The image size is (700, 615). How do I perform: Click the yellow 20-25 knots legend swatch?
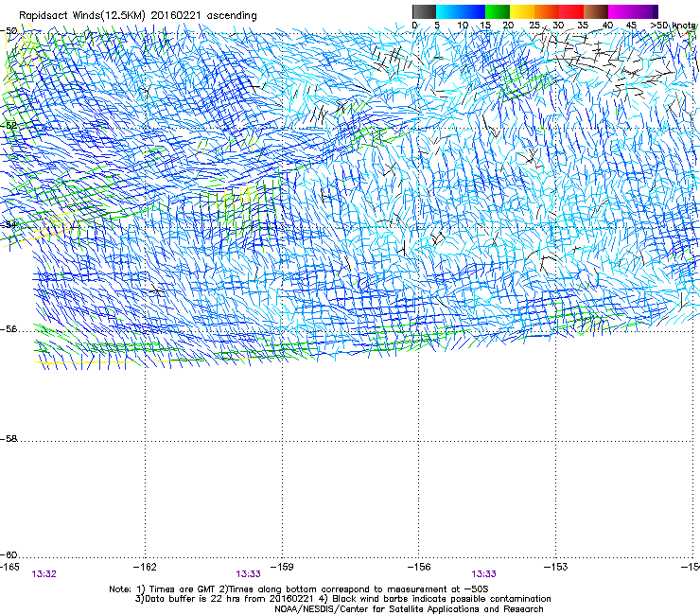[x=522, y=11]
